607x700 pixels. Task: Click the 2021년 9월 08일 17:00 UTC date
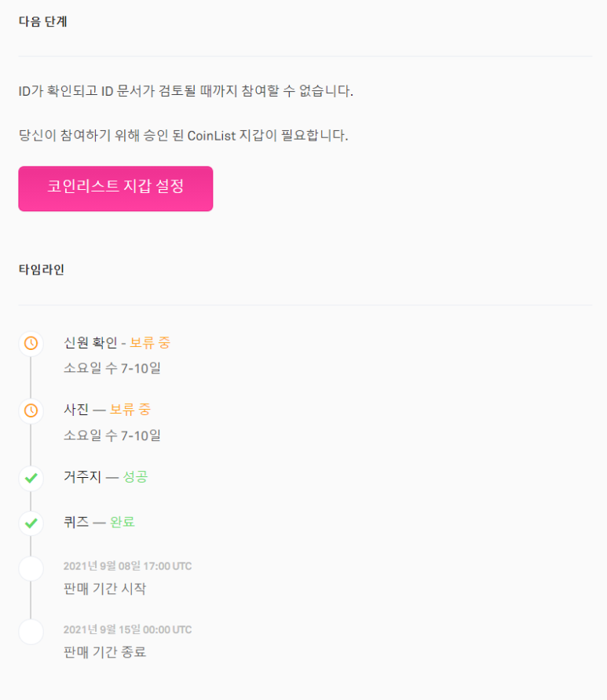(127, 566)
